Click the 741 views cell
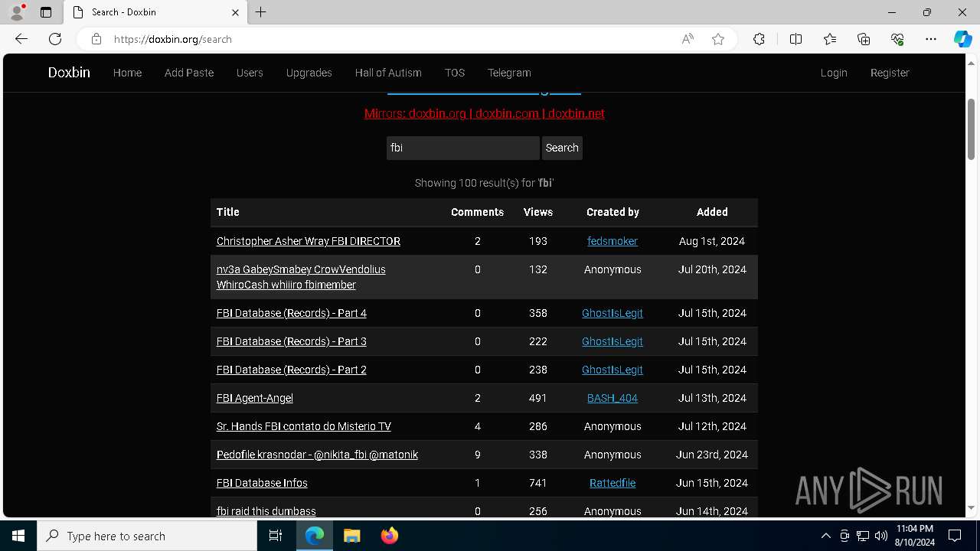The height and width of the screenshot is (551, 980). point(538,483)
